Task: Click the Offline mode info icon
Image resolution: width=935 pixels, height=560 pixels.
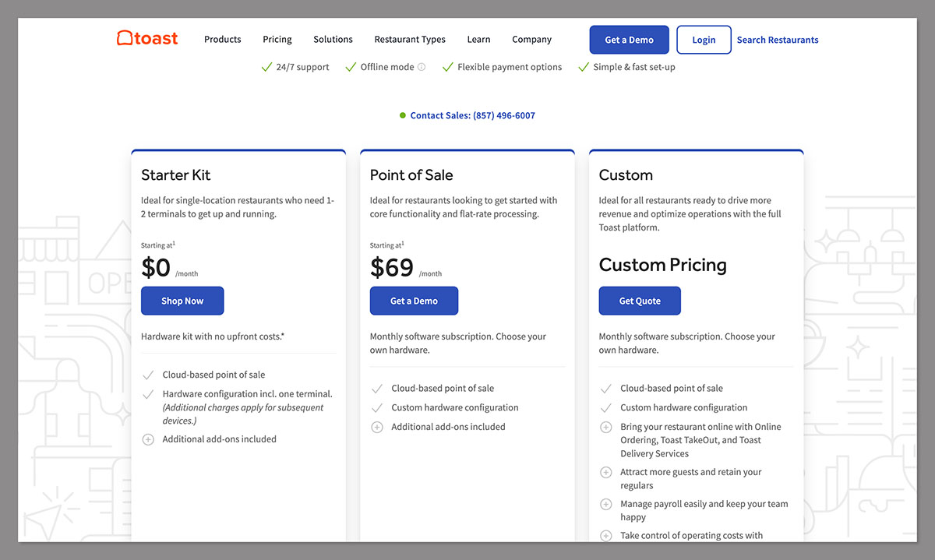Action: [x=422, y=67]
